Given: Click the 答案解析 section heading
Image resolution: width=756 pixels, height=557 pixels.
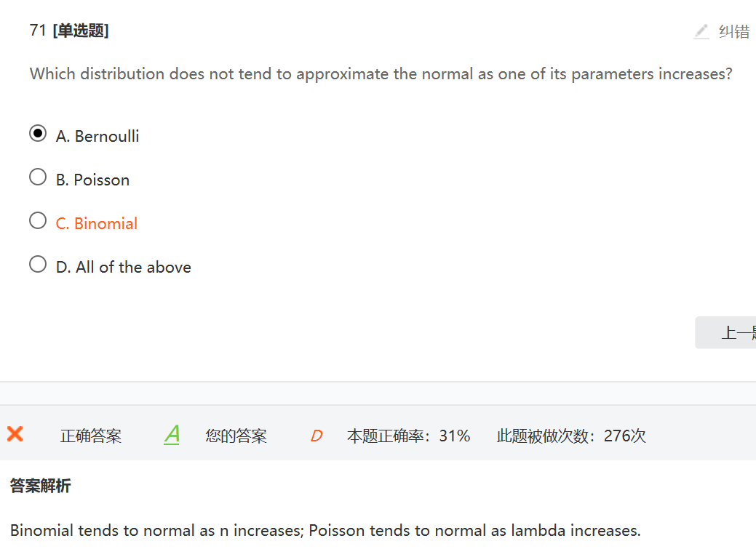Looking at the screenshot, I should 41,486.
